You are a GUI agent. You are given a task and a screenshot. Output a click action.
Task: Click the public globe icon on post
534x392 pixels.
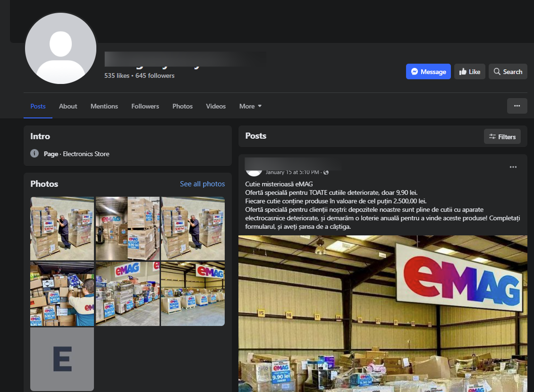326,173
